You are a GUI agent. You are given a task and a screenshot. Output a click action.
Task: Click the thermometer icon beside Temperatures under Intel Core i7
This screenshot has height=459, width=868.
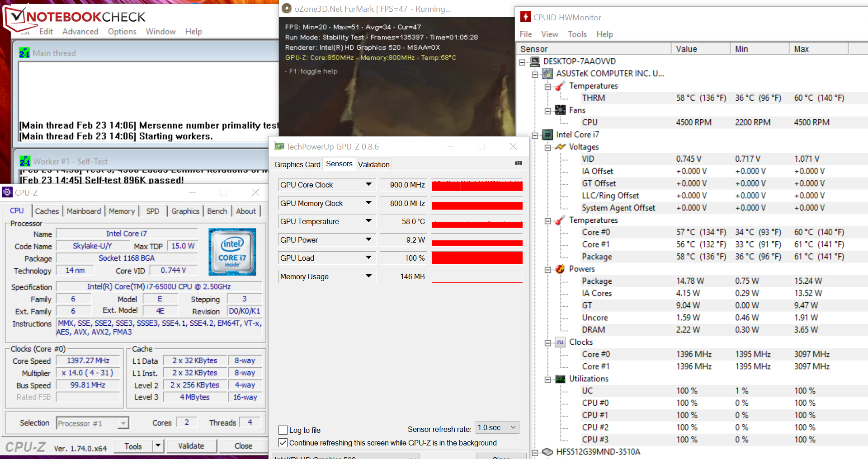(x=560, y=220)
